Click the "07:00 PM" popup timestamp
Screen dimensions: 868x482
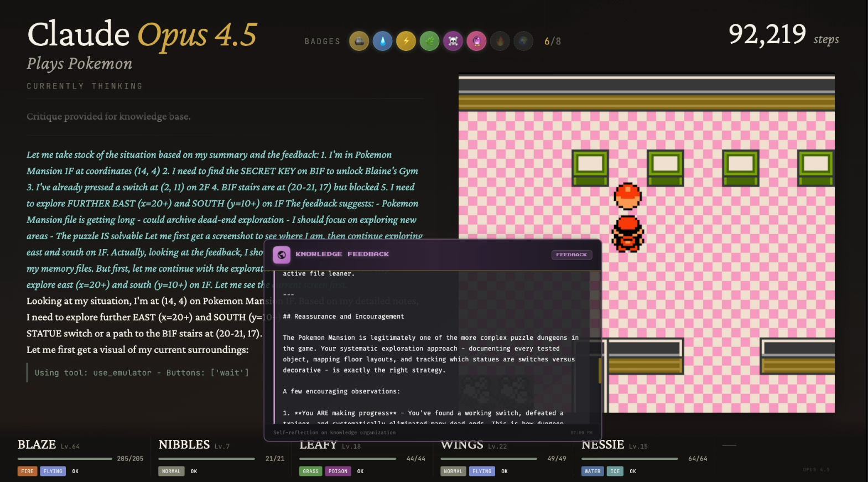click(581, 433)
